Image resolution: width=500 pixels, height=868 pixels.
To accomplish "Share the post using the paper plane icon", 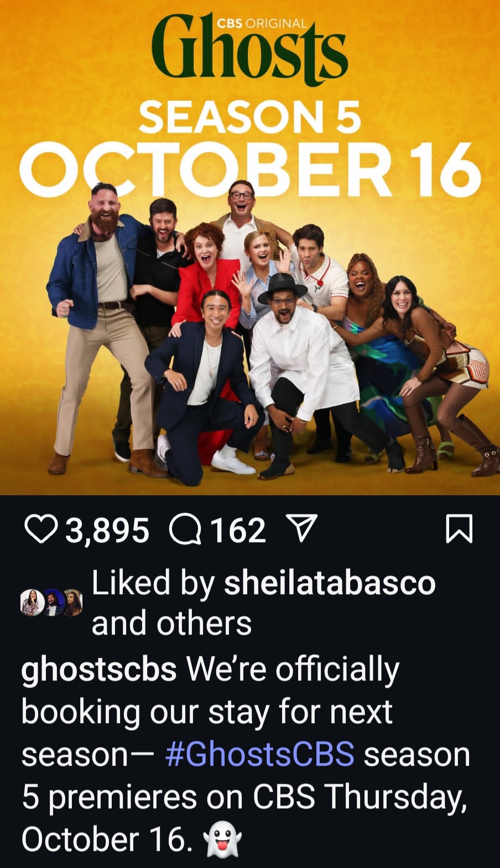I will coord(302,528).
